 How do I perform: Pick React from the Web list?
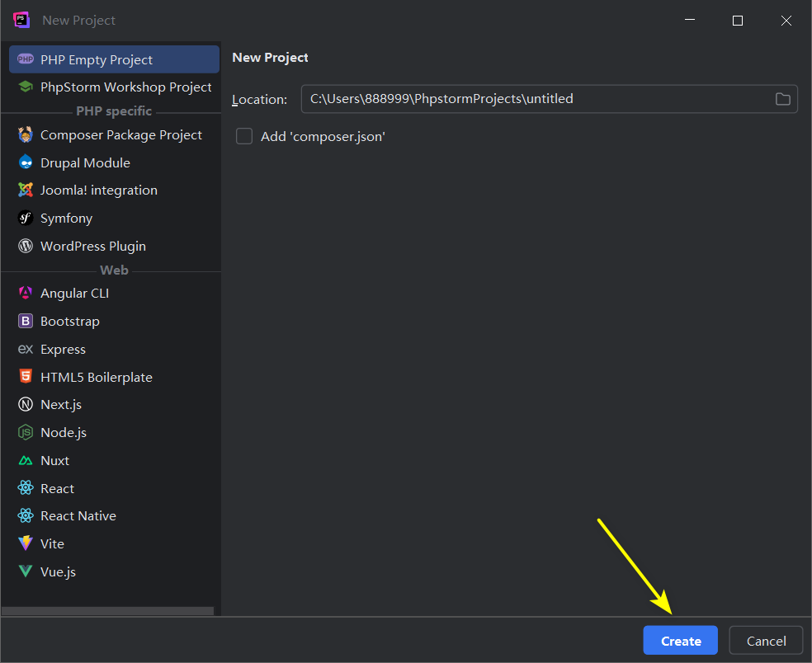pyautogui.click(x=114, y=488)
